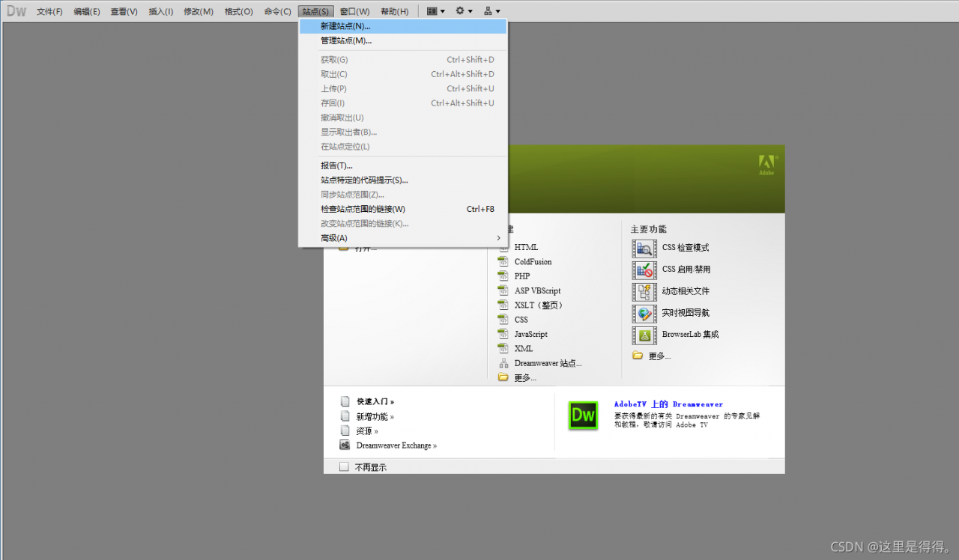959x560 pixels.
Task: Select the 在站点定位(L) menu entry
Action: click(403, 147)
